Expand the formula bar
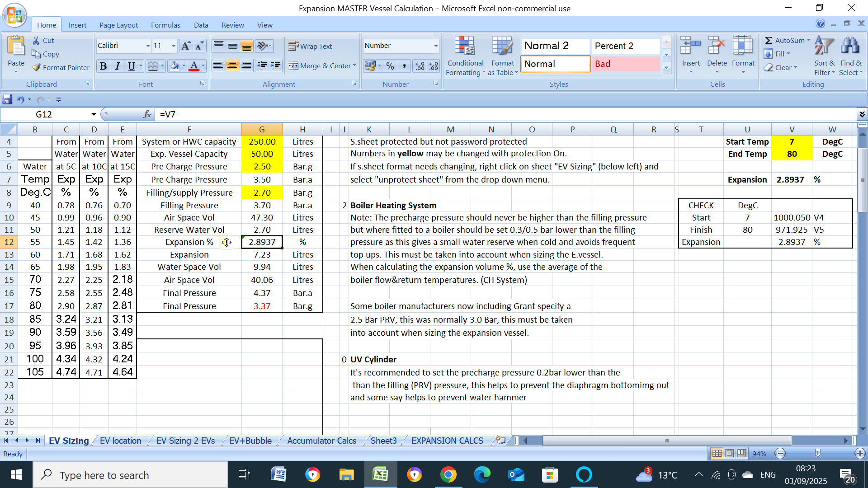Viewport: 868px width, 488px height. click(x=862, y=114)
